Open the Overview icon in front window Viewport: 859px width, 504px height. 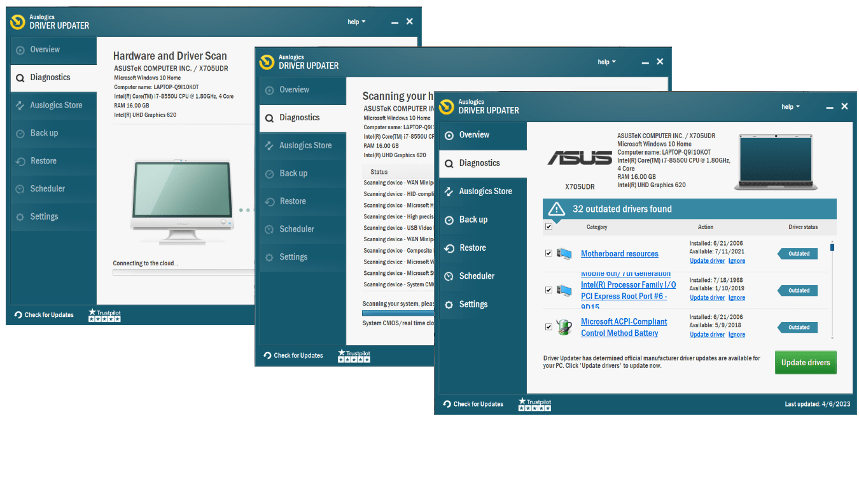(449, 135)
